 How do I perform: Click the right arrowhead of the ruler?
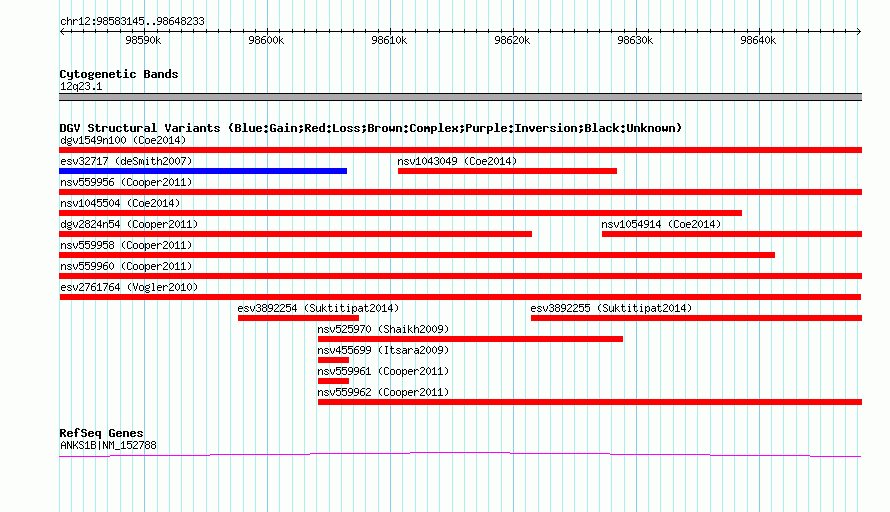coord(859,31)
